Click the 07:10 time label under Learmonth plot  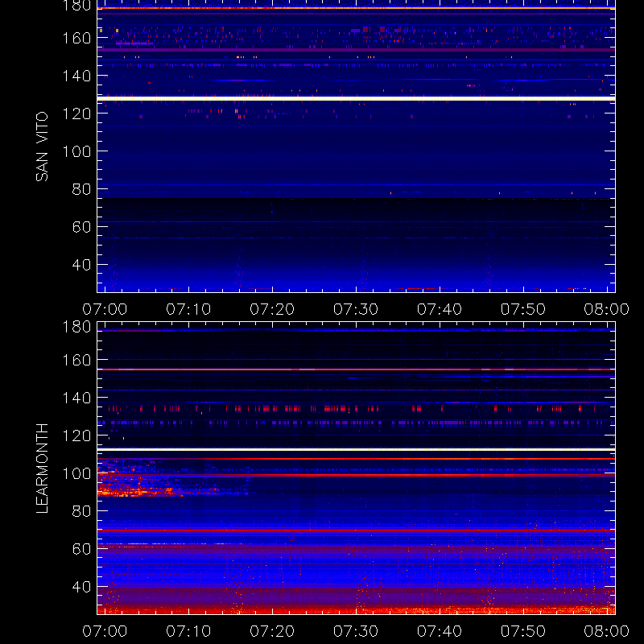pos(188,631)
